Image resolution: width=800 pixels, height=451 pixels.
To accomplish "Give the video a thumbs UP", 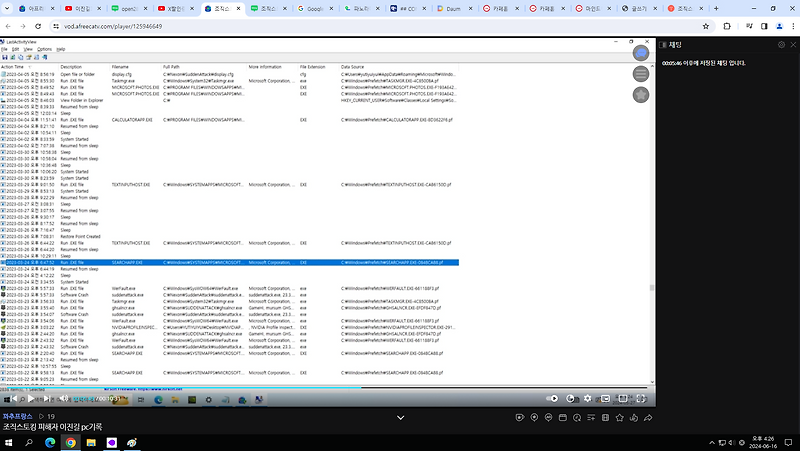I will click(x=634, y=417).
